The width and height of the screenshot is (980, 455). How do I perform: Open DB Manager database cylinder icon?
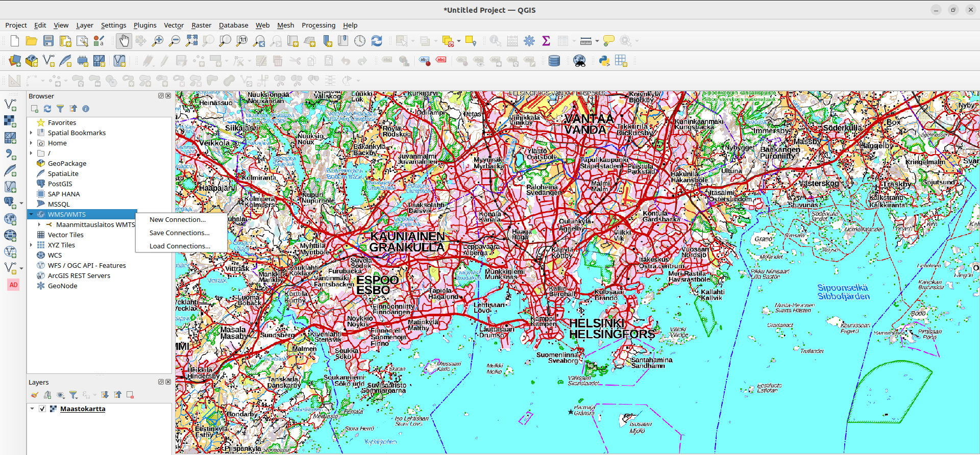[554, 61]
